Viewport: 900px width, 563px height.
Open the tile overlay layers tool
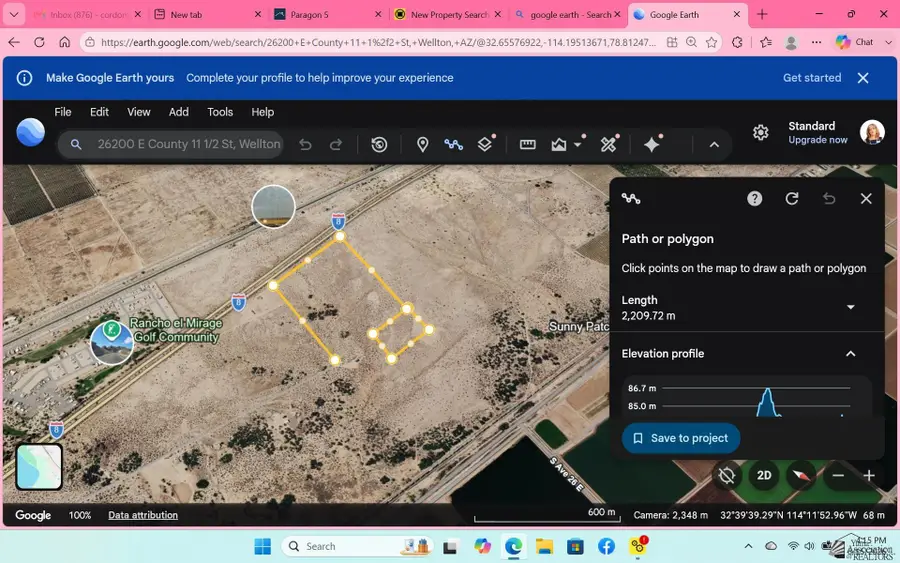click(485, 145)
